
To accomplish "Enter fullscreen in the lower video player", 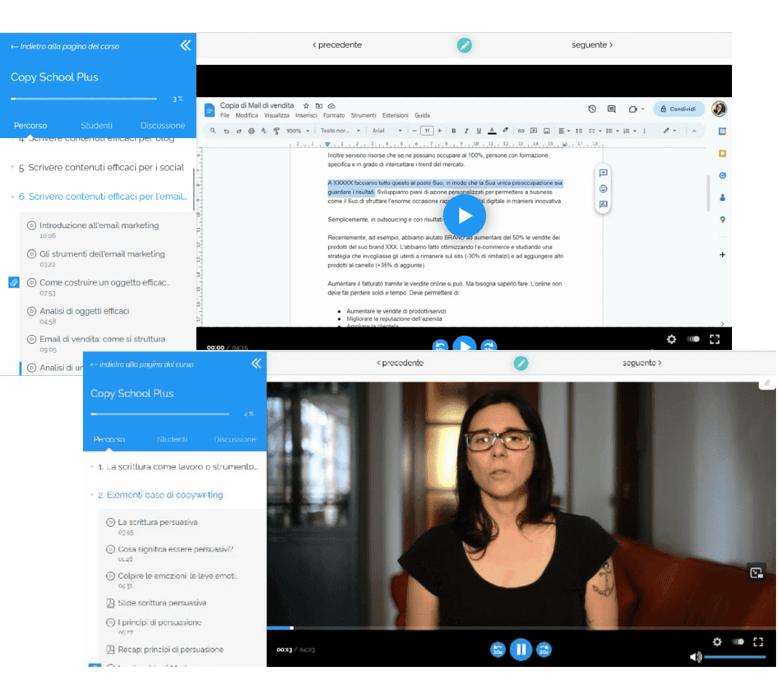I will click(x=758, y=642).
